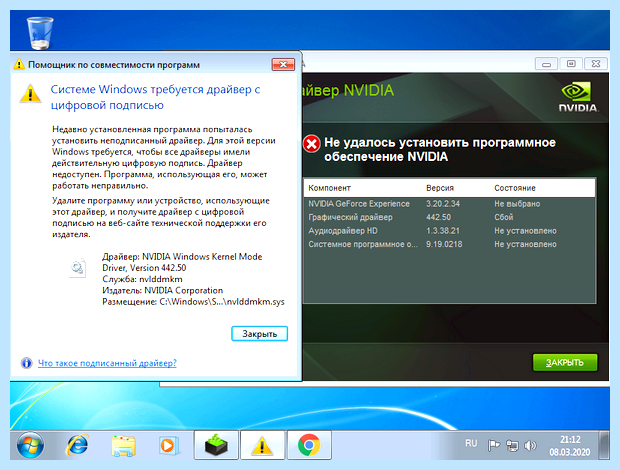Launch Internet Explorer from the taskbar

coord(77,445)
